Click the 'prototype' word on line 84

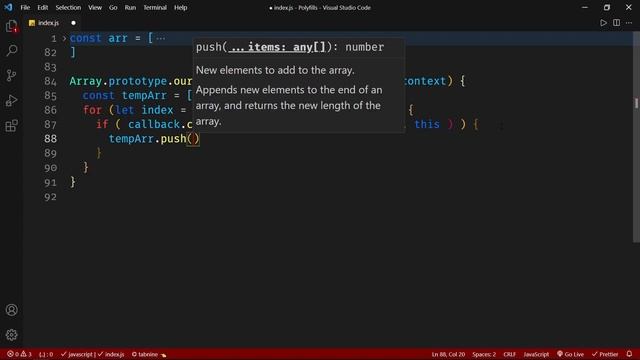coord(138,81)
